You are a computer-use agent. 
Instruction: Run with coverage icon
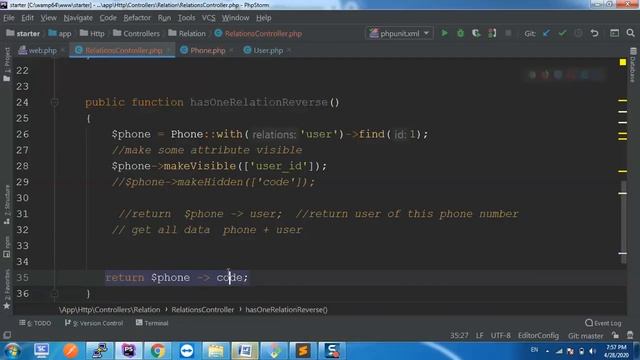coord(476,33)
